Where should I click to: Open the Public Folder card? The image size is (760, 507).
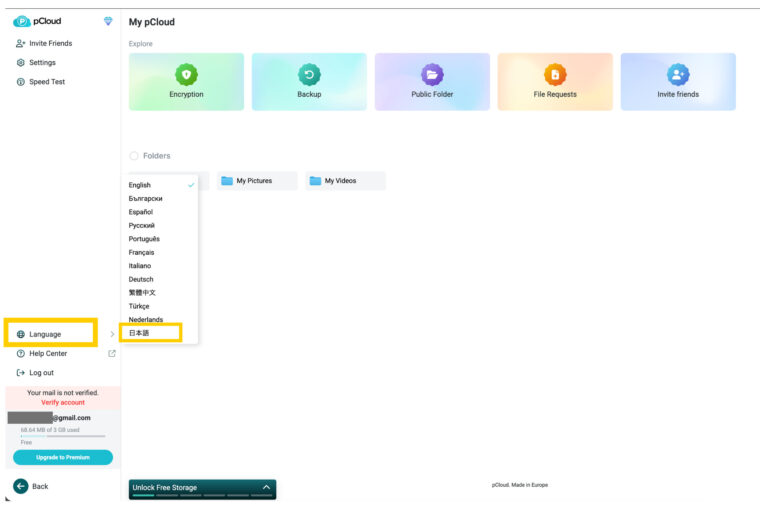pos(432,81)
